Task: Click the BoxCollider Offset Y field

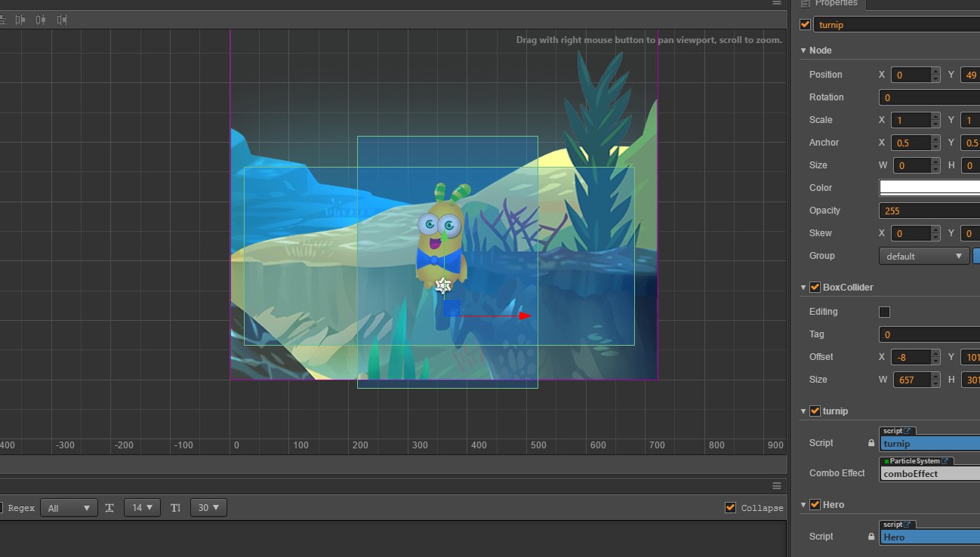Action: pyautogui.click(x=970, y=357)
